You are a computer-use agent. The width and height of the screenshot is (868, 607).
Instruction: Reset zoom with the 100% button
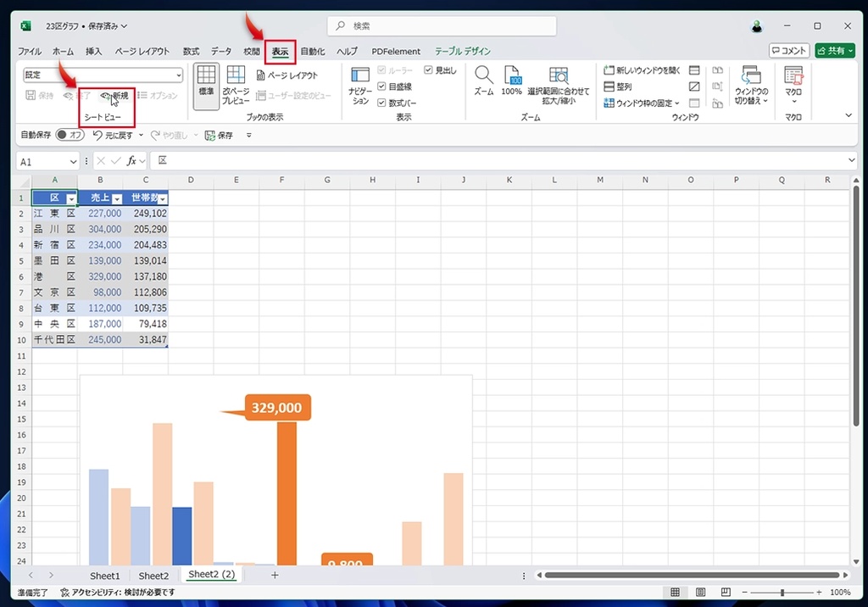point(511,81)
